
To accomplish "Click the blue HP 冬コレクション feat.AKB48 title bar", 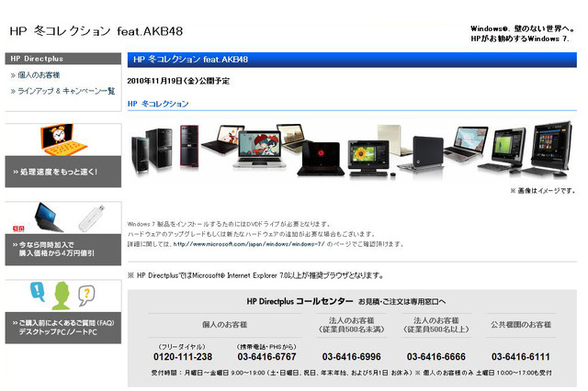I will tap(352, 60).
